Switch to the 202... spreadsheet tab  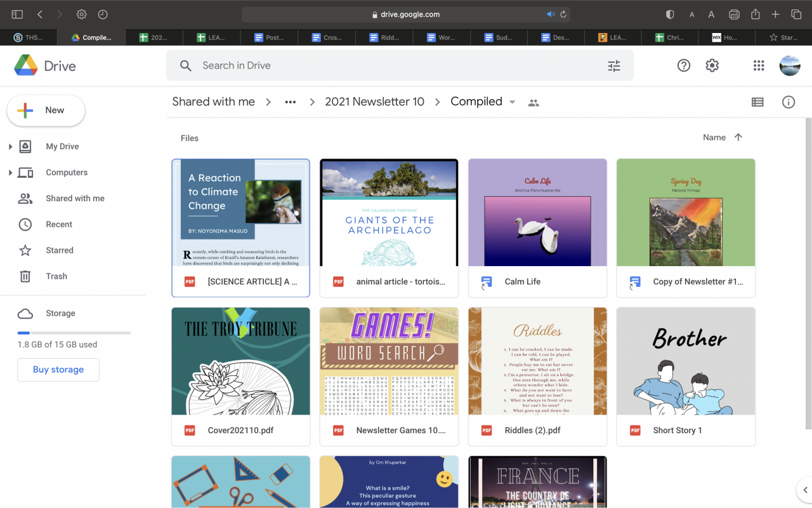154,37
